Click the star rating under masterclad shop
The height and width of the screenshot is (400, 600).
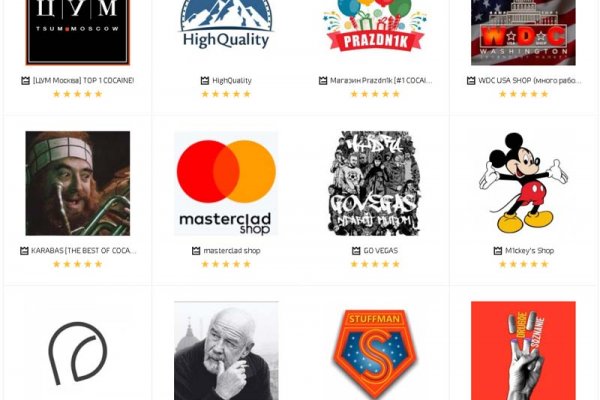pyautogui.click(x=226, y=265)
